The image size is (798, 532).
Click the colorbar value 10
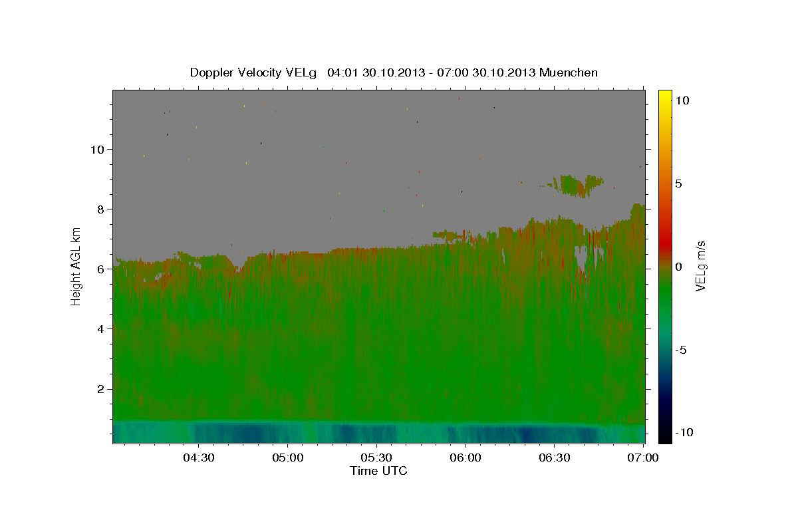(x=682, y=100)
